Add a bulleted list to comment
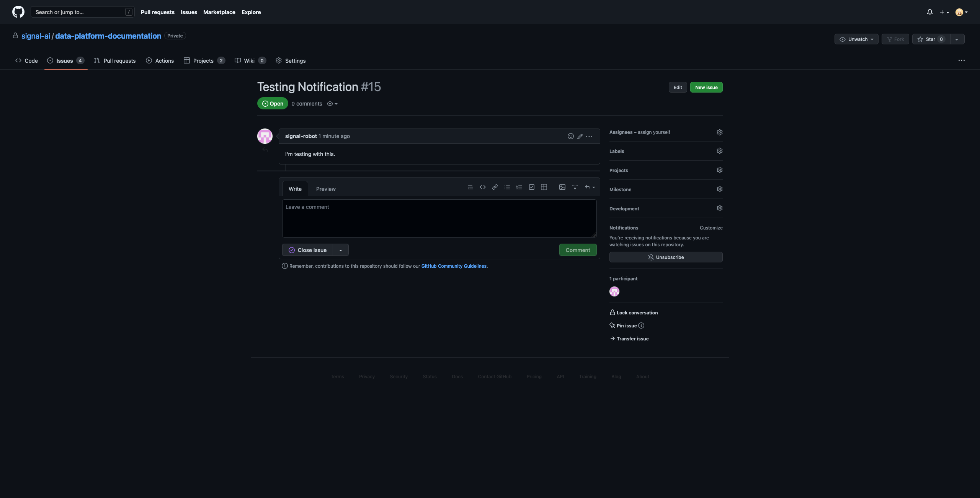980x498 pixels. (x=507, y=187)
